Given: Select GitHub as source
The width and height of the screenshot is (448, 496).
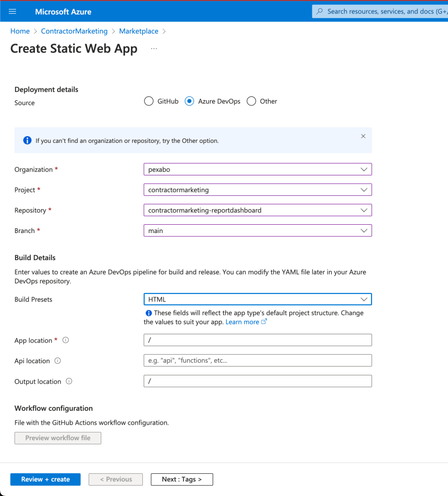Looking at the screenshot, I should coord(149,101).
